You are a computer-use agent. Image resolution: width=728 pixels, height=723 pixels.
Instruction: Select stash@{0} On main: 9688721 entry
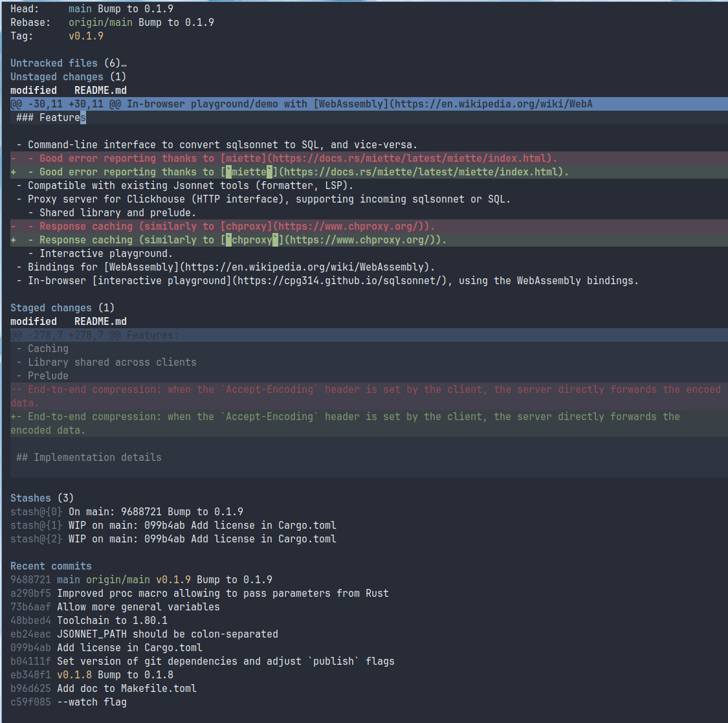pyautogui.click(x=127, y=512)
